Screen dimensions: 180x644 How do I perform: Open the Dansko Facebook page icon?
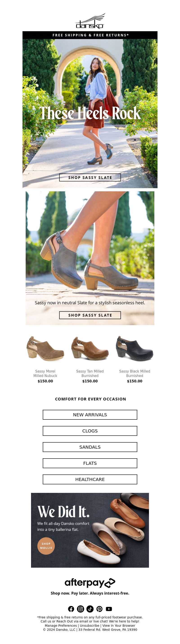(x=71, y=609)
